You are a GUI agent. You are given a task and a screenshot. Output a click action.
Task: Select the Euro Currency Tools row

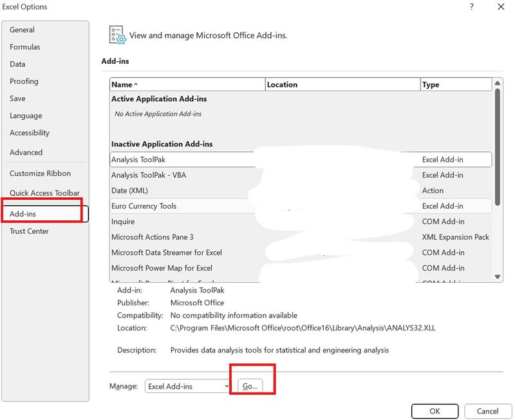(x=301, y=206)
